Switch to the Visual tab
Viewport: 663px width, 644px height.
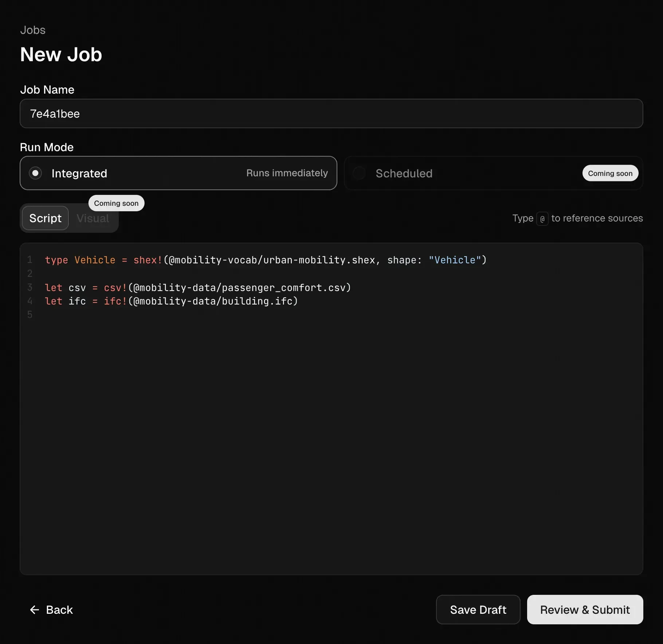[x=93, y=218]
